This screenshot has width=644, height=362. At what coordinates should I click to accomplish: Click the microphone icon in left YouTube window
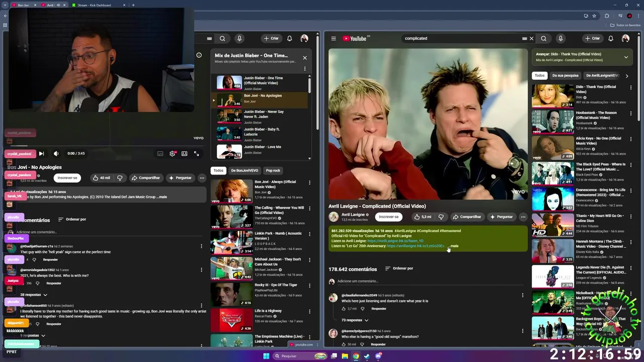click(239, 39)
